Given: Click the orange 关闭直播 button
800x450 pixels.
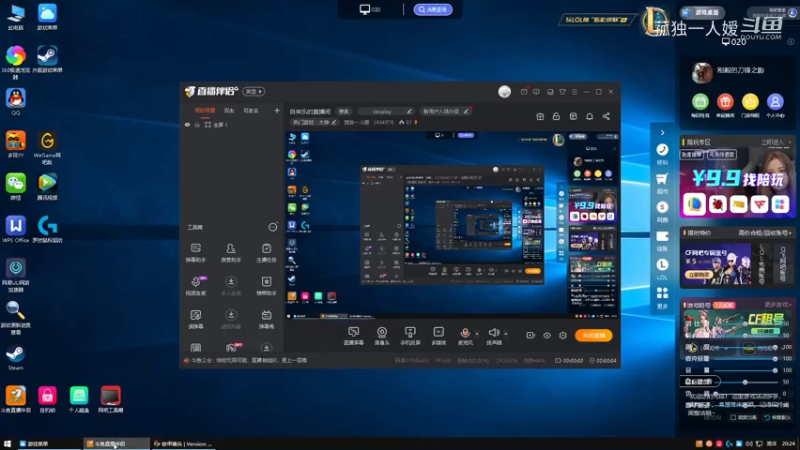Looking at the screenshot, I should pyautogui.click(x=593, y=335).
